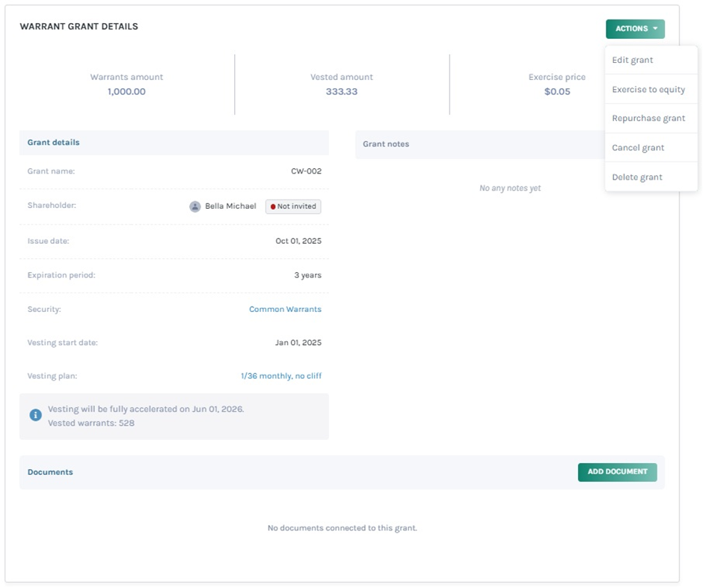Screen dimensions: 703x588
Task: Click the red dot in Not invited badge
Action: (x=273, y=206)
